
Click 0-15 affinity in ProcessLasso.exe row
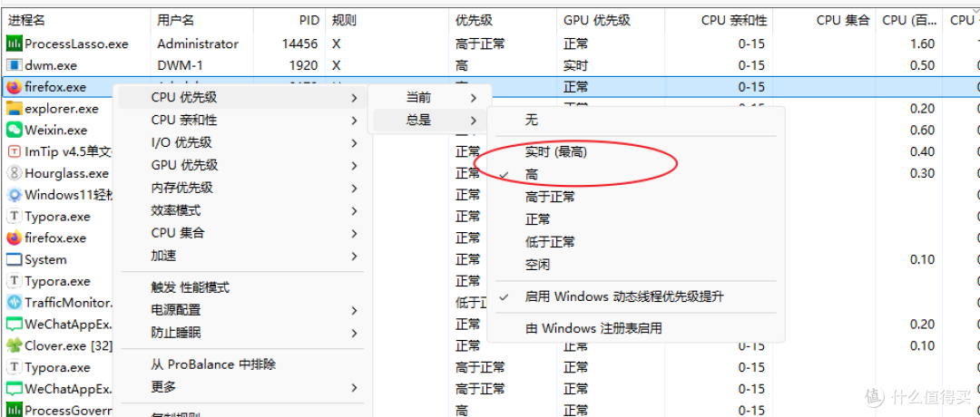click(751, 44)
